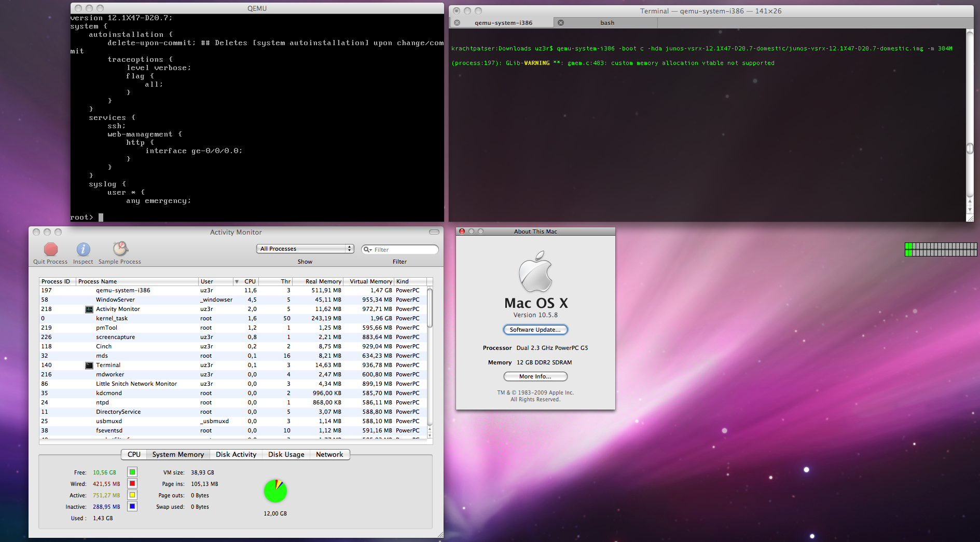Sort by the Real Memory column

[318, 282]
